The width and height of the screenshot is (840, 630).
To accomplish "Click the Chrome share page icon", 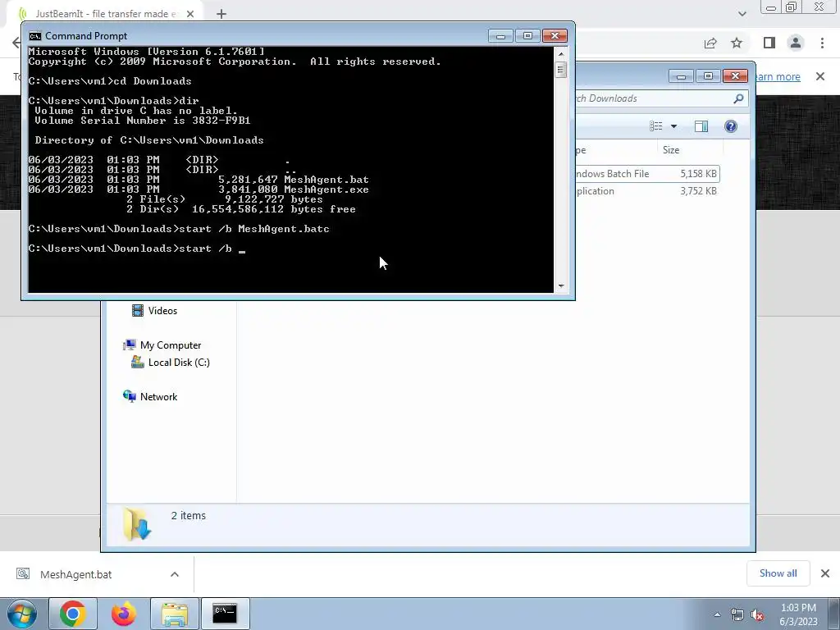I will pyautogui.click(x=710, y=43).
